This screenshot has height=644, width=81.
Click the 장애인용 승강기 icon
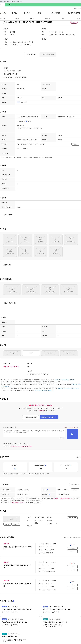[x=31, y=290]
